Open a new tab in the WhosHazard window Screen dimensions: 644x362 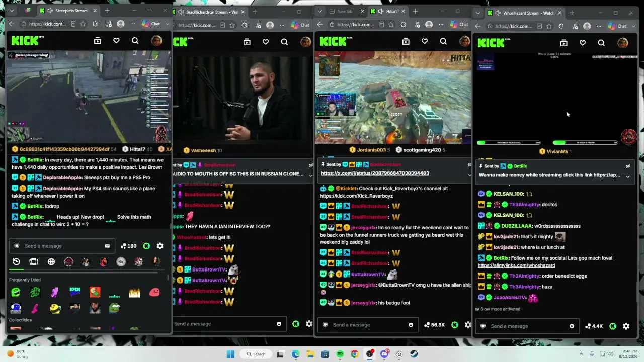(572, 13)
